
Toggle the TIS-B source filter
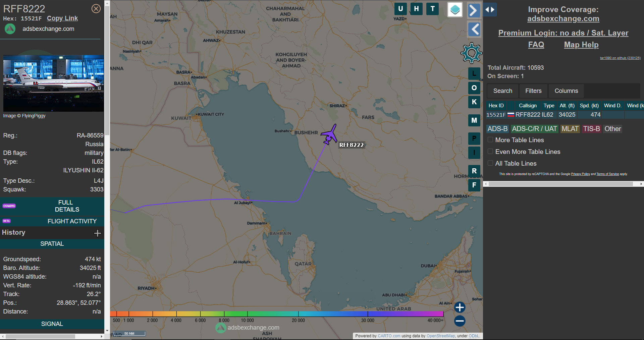pos(591,129)
